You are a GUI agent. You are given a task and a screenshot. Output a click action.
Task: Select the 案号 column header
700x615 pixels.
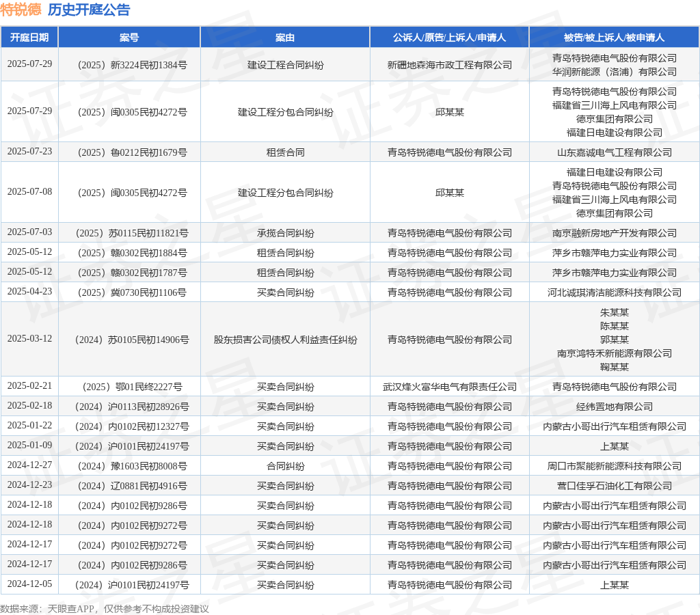129,38
